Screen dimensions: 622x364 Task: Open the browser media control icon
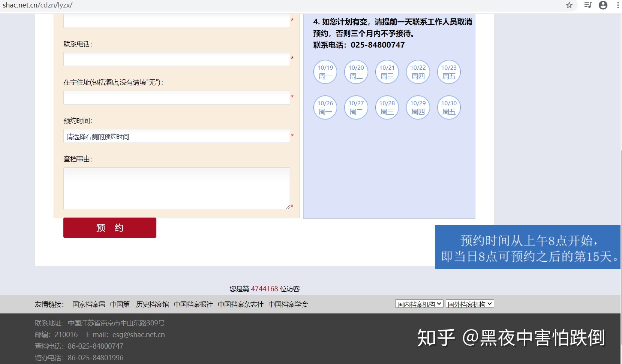[x=588, y=5]
